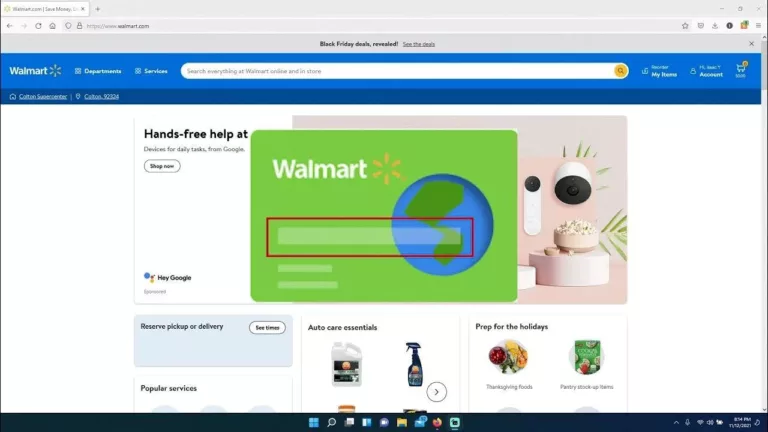Open the Account dropdown

[706, 71]
